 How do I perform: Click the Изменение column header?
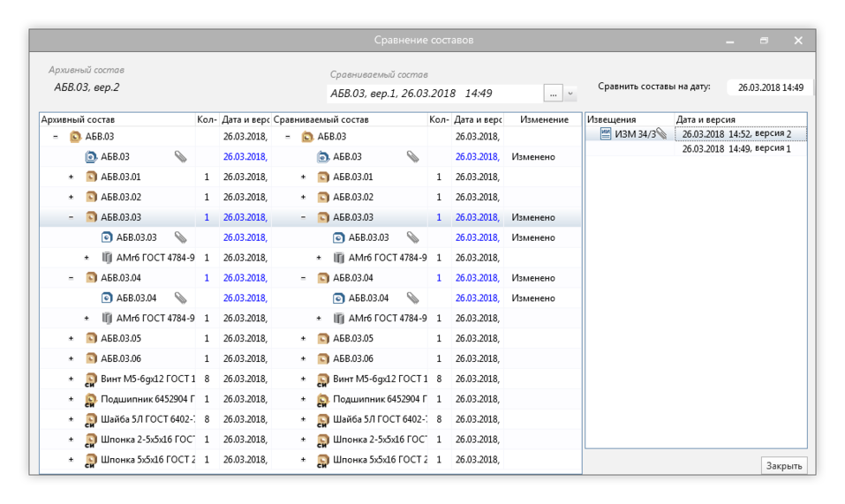coord(544,119)
